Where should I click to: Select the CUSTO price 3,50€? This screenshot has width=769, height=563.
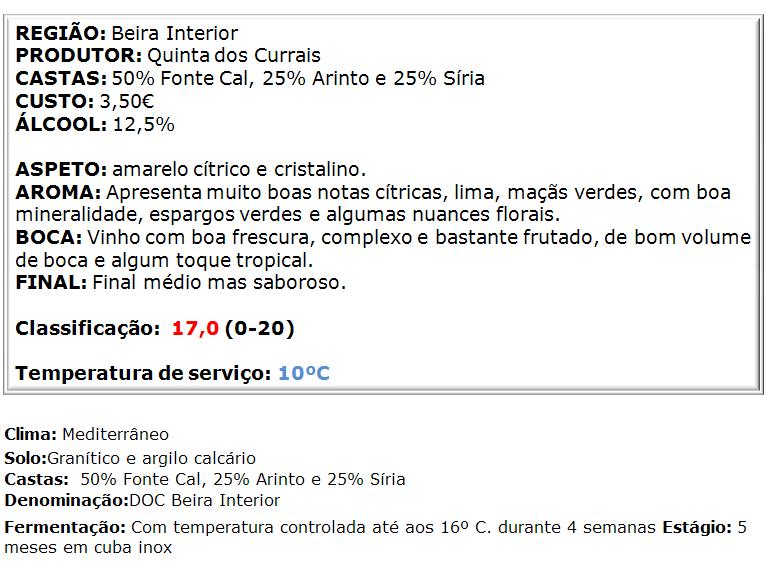pos(127,102)
